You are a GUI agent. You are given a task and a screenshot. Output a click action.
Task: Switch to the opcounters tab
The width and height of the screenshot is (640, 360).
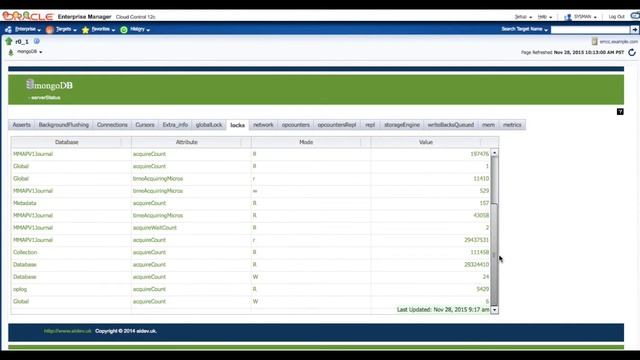[296, 125]
